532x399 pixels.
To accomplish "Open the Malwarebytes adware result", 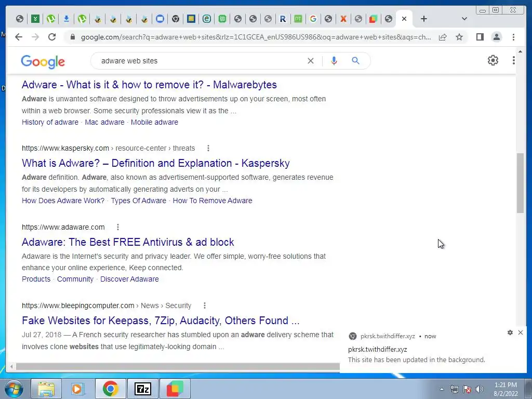I will point(149,85).
